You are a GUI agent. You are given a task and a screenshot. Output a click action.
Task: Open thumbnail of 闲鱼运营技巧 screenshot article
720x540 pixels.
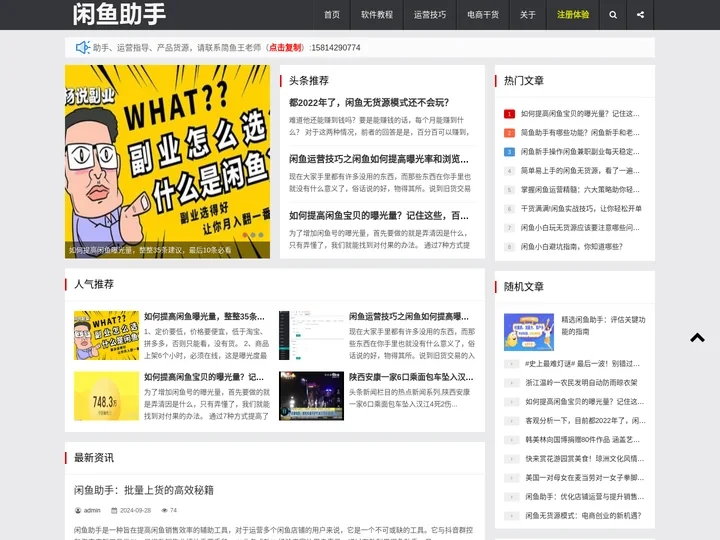(311, 335)
